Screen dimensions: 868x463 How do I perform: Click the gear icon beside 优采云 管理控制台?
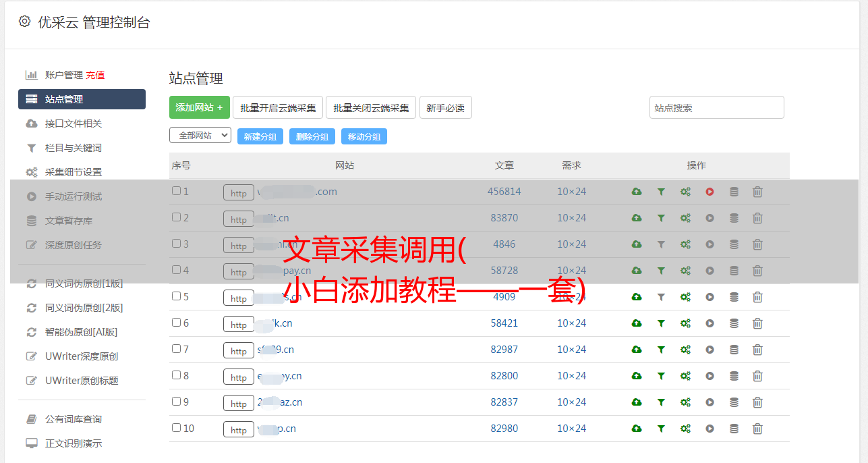25,22
